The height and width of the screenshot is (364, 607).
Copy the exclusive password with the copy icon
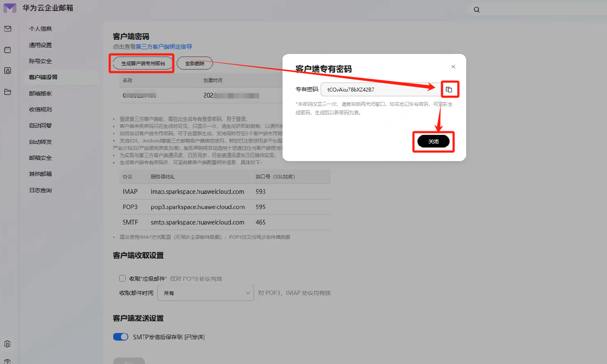coord(449,89)
